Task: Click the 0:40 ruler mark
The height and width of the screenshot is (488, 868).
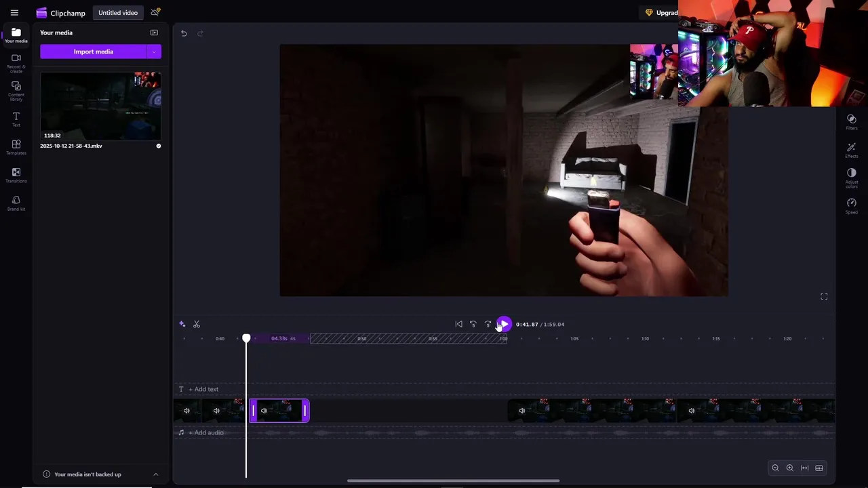Action: coord(220,338)
